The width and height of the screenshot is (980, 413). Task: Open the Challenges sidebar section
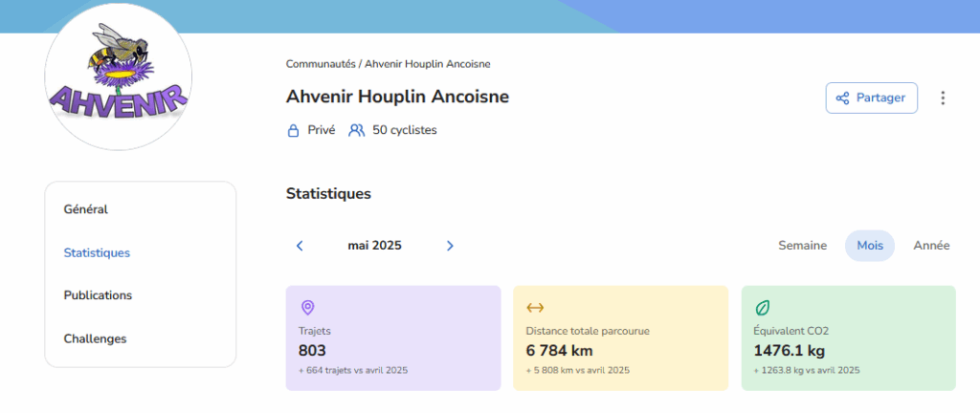click(95, 338)
